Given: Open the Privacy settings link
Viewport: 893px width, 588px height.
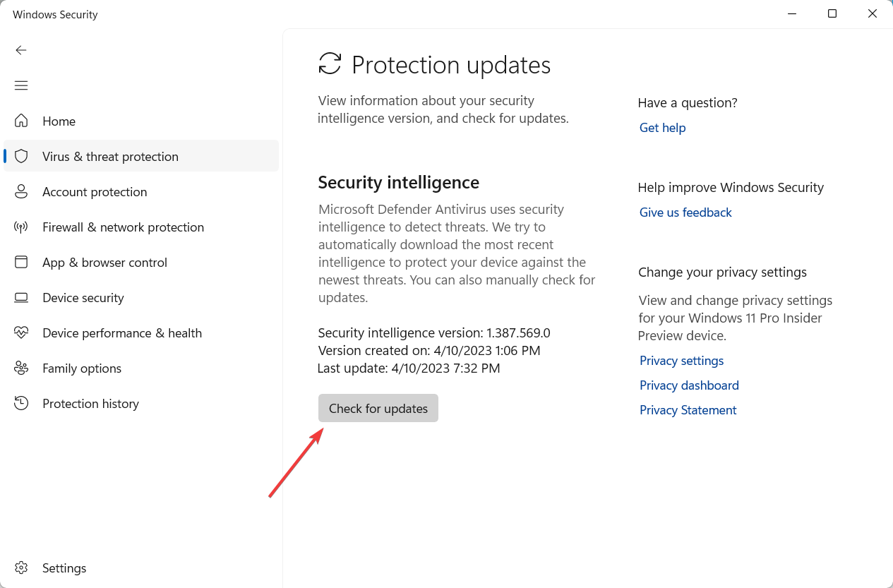Looking at the screenshot, I should (x=681, y=361).
